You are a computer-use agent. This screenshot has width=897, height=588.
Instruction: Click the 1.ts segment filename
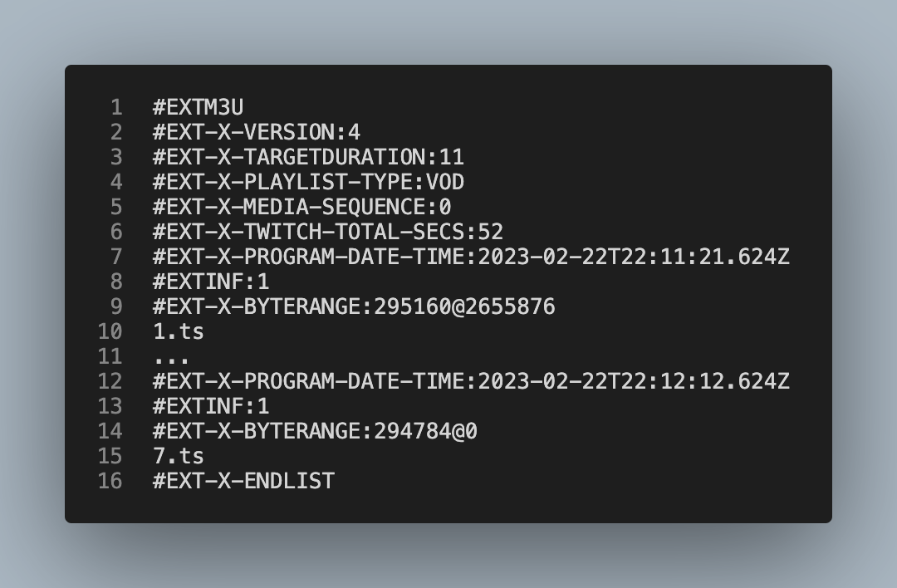click(179, 331)
